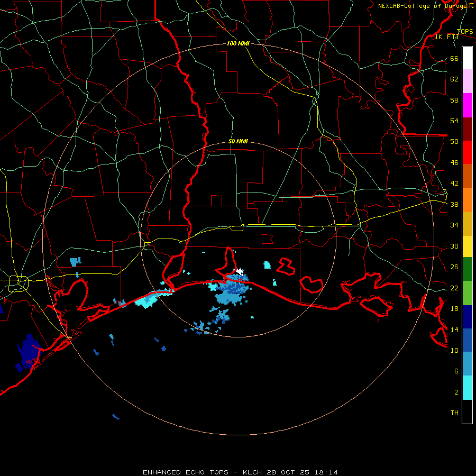Click the legend value 34
This screenshot has width=476, height=476.
coord(454,225)
